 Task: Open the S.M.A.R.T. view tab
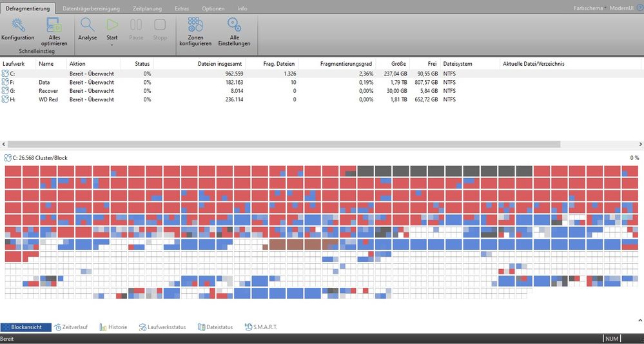click(261, 327)
